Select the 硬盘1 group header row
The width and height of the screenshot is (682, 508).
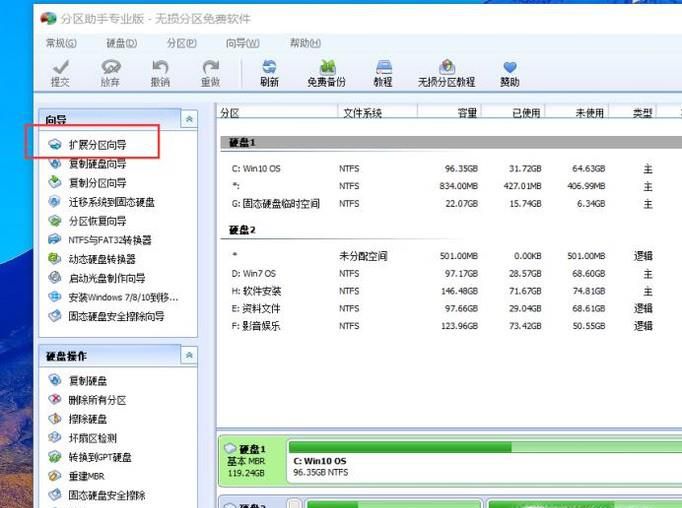[451, 142]
